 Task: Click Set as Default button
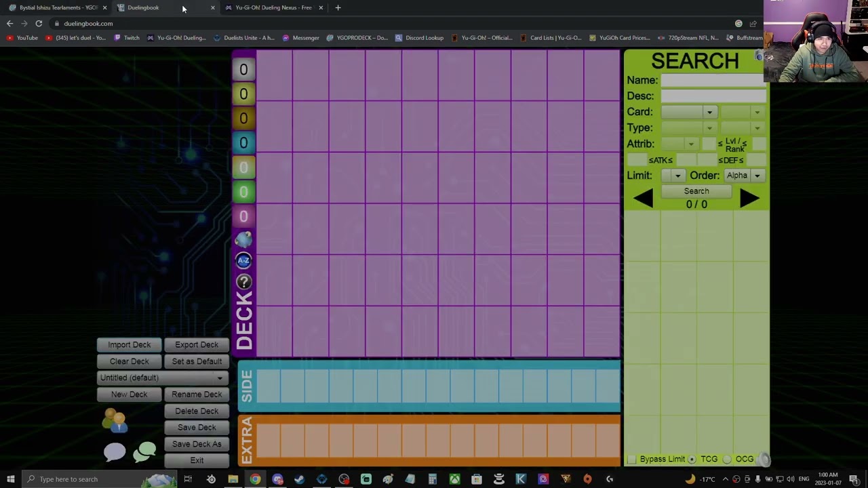[197, 361]
